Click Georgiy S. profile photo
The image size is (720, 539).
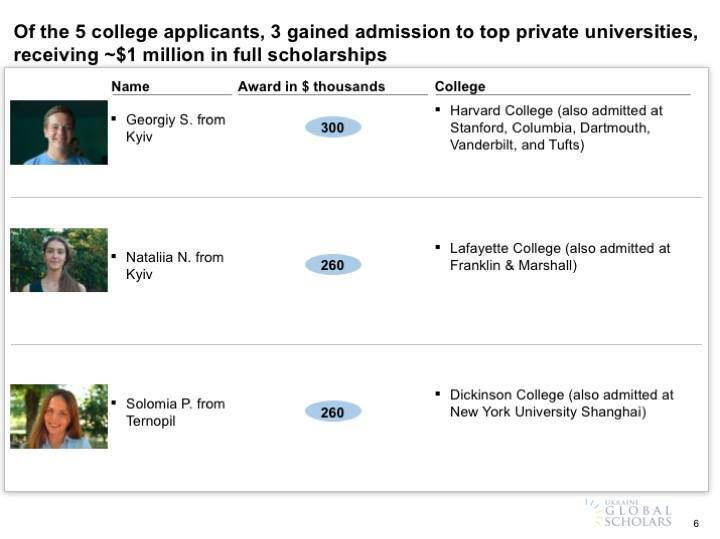click(59, 132)
